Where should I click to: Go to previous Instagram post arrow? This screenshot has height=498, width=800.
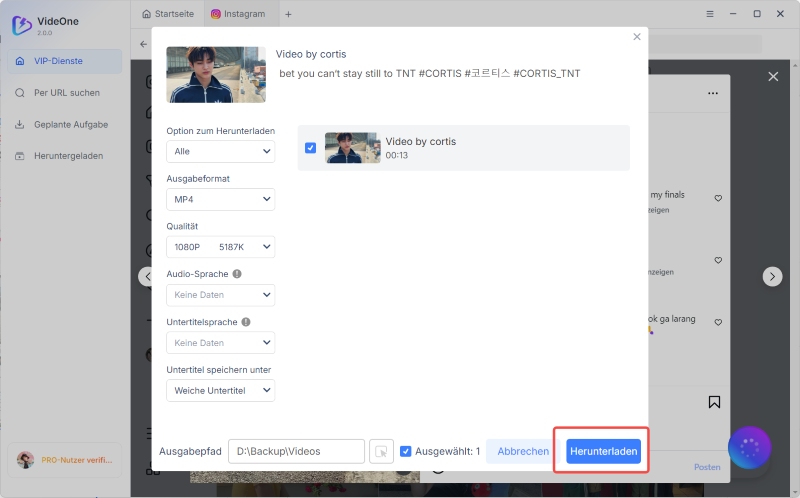coord(146,277)
